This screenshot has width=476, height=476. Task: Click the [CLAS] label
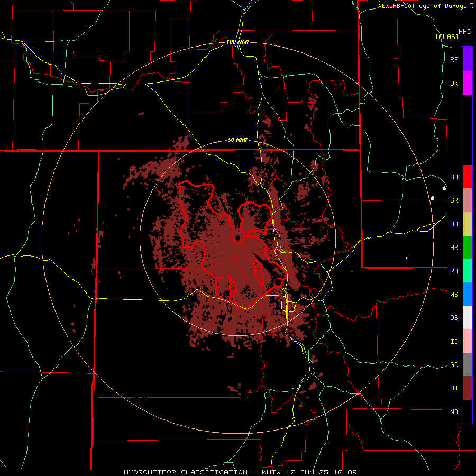(447, 37)
